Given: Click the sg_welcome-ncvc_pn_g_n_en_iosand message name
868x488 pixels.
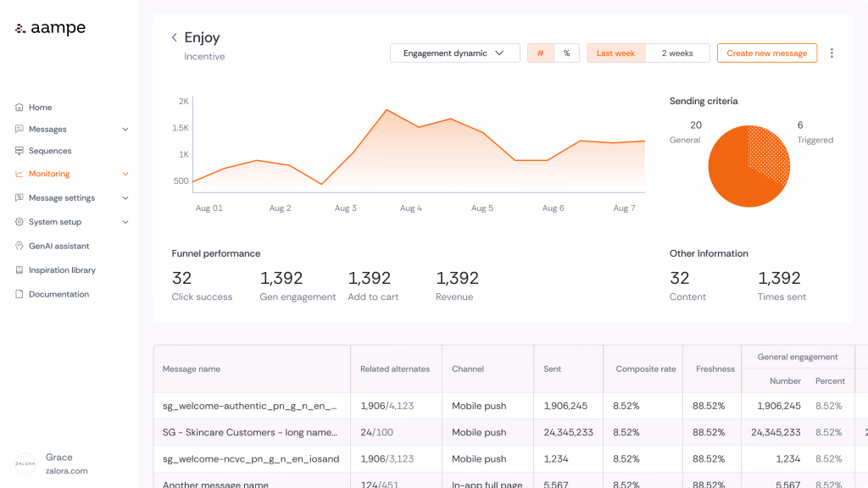Looking at the screenshot, I should tap(251, 458).
